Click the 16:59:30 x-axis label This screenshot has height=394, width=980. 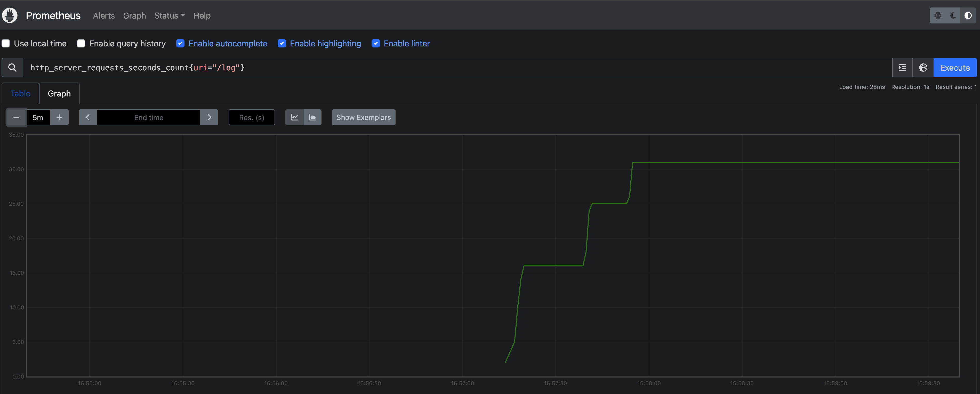928,383
